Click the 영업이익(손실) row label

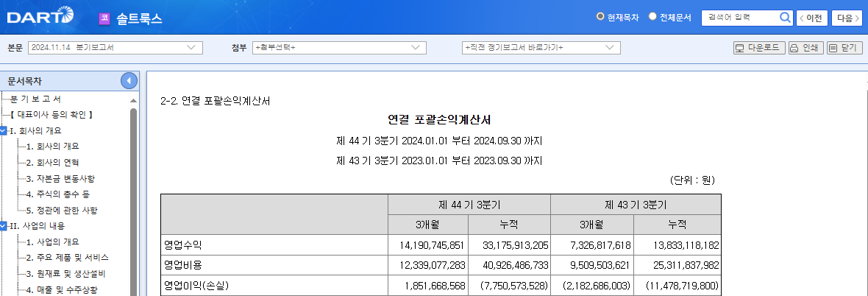196,286
